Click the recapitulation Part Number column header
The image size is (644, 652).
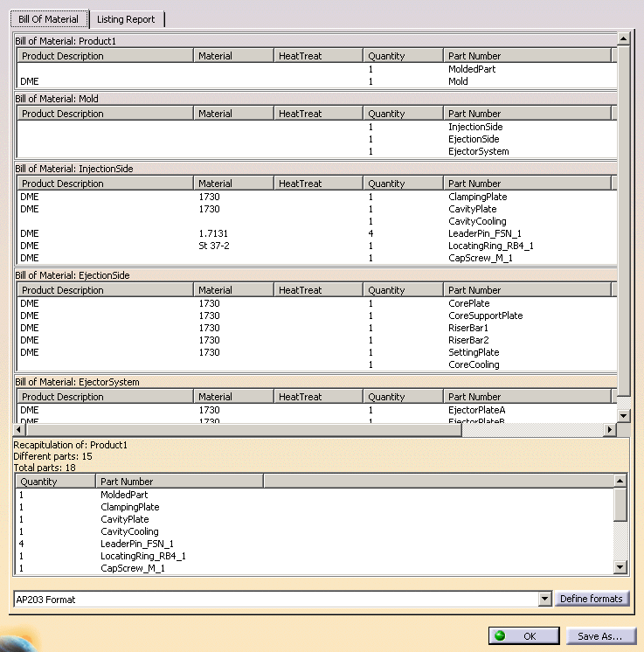click(x=180, y=482)
